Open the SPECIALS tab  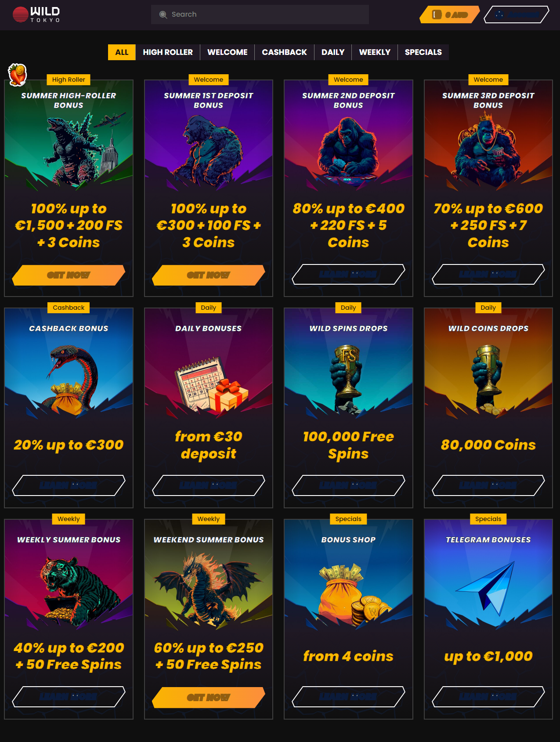coord(423,52)
